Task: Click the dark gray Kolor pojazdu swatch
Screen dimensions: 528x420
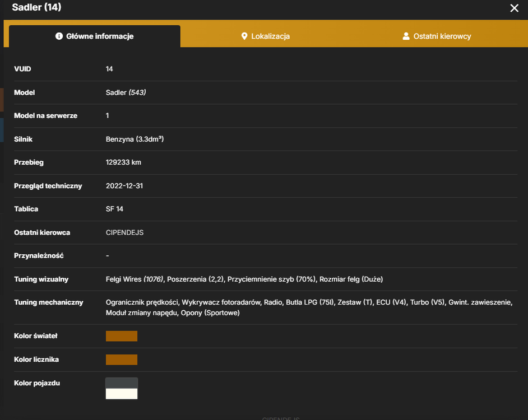Action: 122,383
